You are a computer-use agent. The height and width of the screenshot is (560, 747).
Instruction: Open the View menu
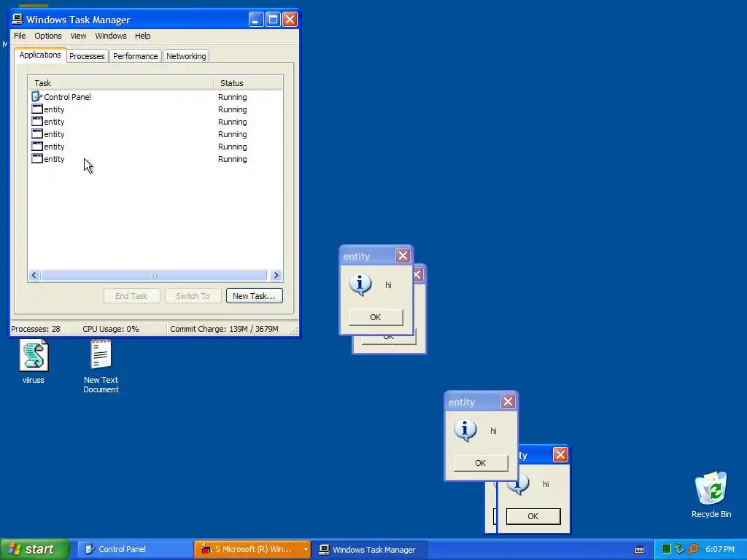tap(78, 36)
